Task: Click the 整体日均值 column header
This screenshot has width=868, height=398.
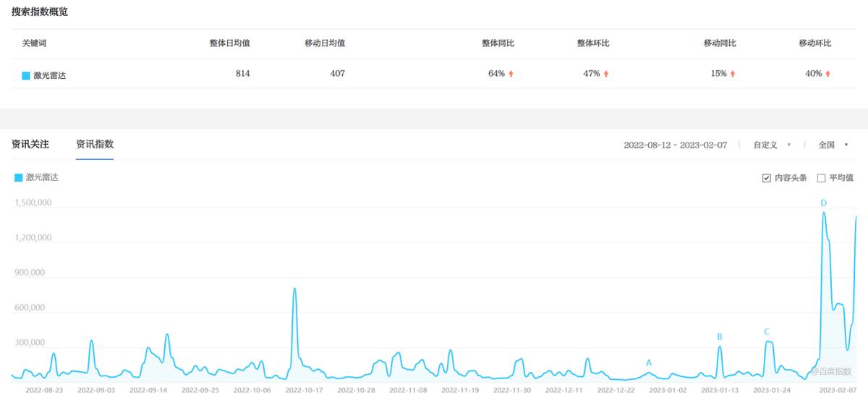Action: [230, 43]
